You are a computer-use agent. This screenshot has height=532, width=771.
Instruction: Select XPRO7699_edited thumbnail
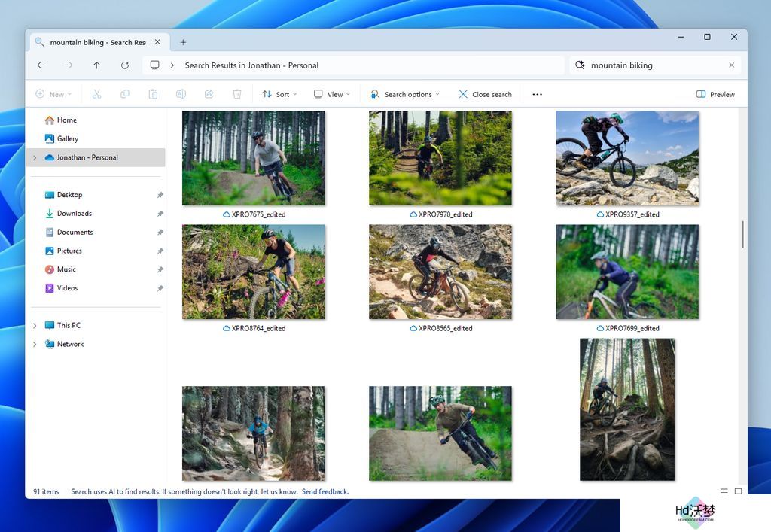click(627, 272)
